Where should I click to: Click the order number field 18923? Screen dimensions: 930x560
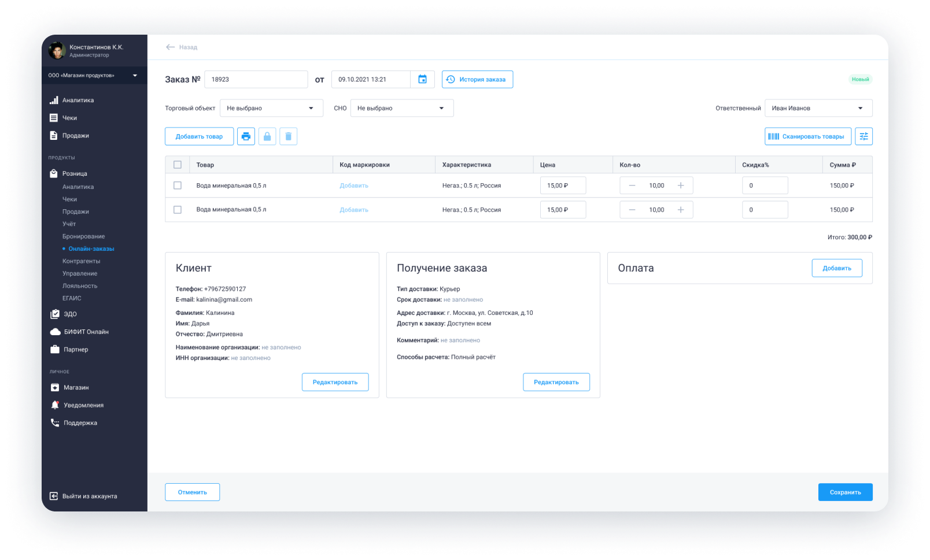click(256, 79)
